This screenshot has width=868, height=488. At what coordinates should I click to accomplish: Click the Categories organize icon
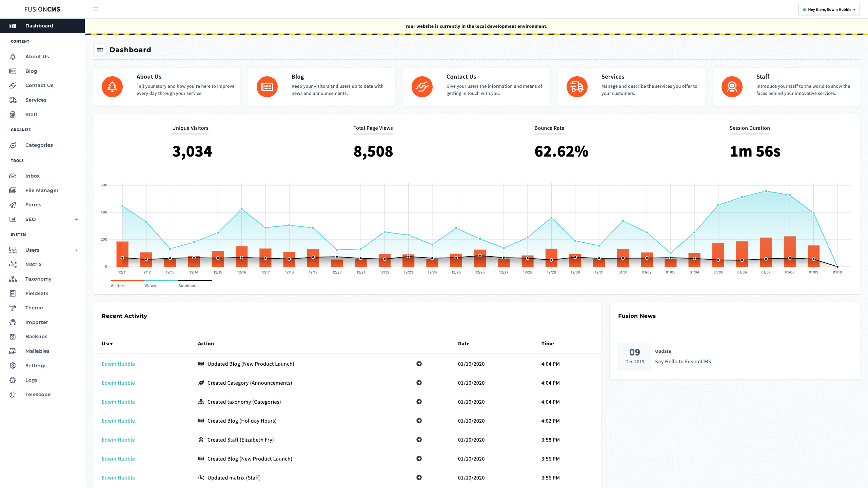click(13, 145)
